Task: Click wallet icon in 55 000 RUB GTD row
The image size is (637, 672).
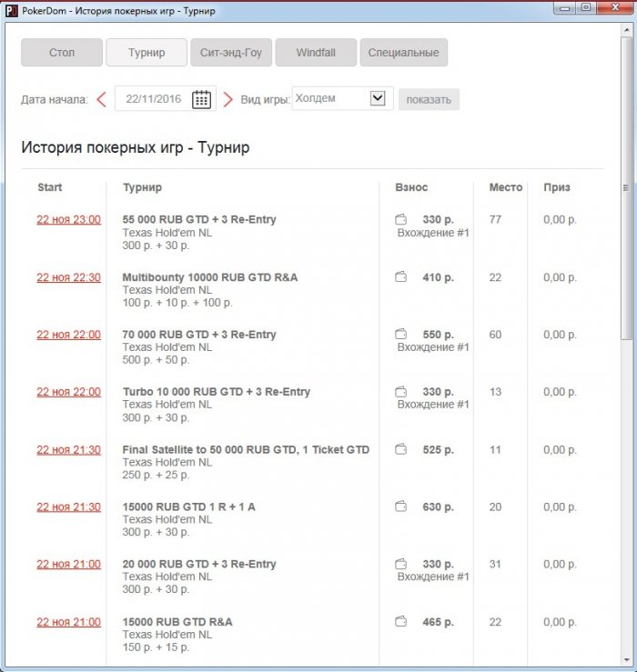Action: (400, 219)
